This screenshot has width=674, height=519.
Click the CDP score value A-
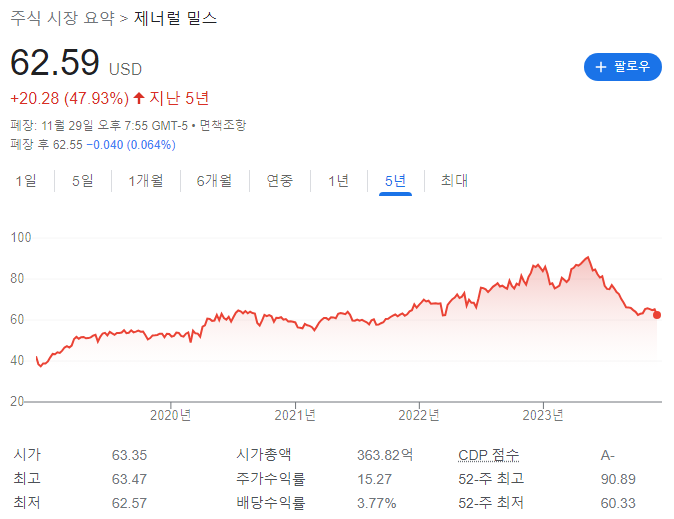pos(608,455)
